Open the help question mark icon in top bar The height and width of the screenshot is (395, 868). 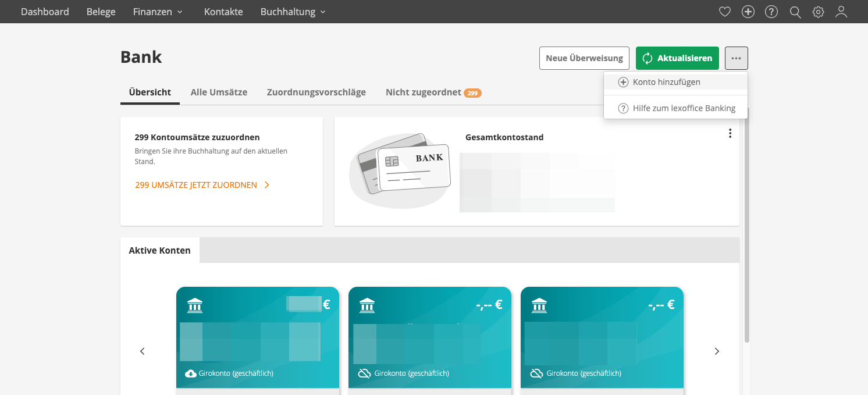771,12
